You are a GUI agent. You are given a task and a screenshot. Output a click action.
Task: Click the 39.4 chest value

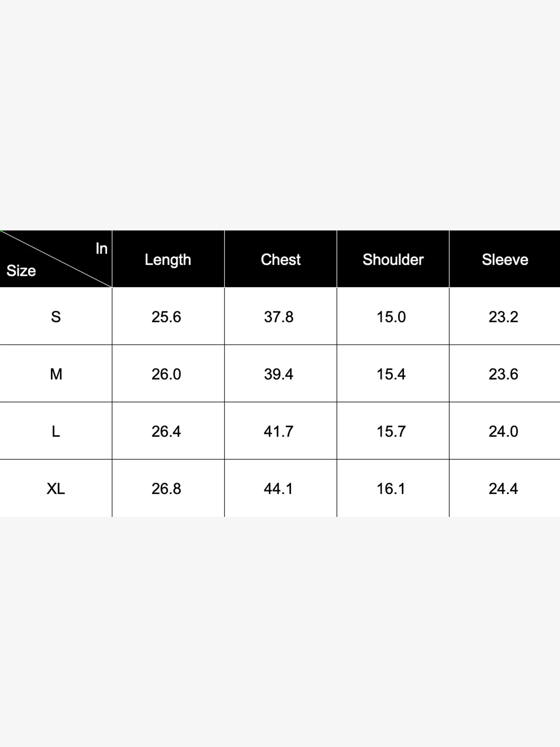[279, 374]
